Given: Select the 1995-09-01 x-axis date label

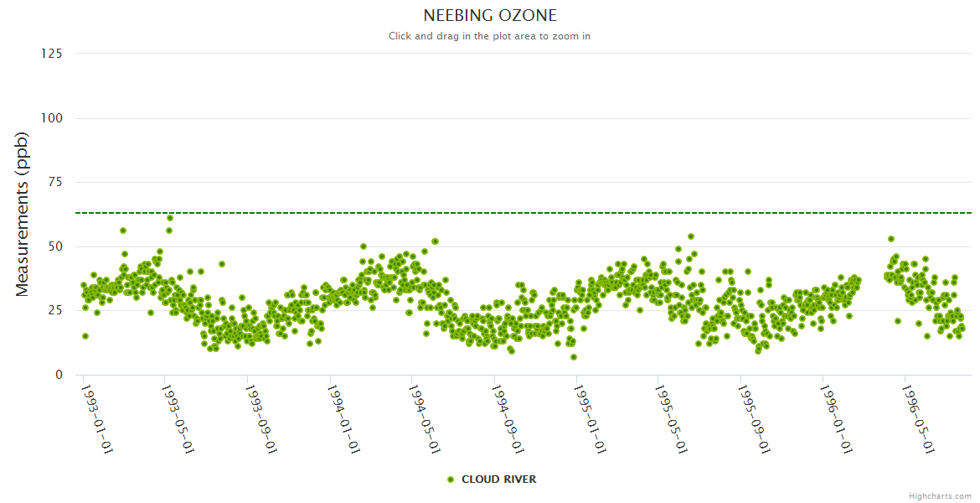Looking at the screenshot, I should (x=754, y=418).
